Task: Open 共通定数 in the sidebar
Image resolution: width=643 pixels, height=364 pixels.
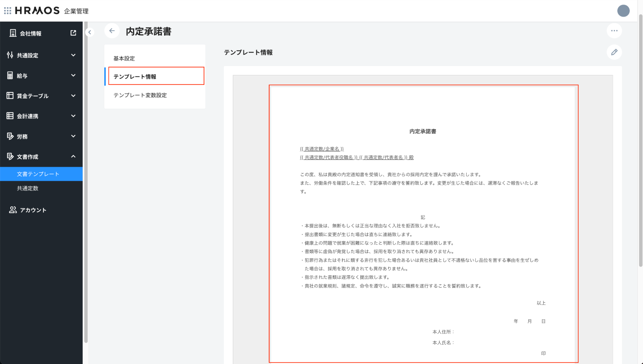Action: [x=28, y=188]
